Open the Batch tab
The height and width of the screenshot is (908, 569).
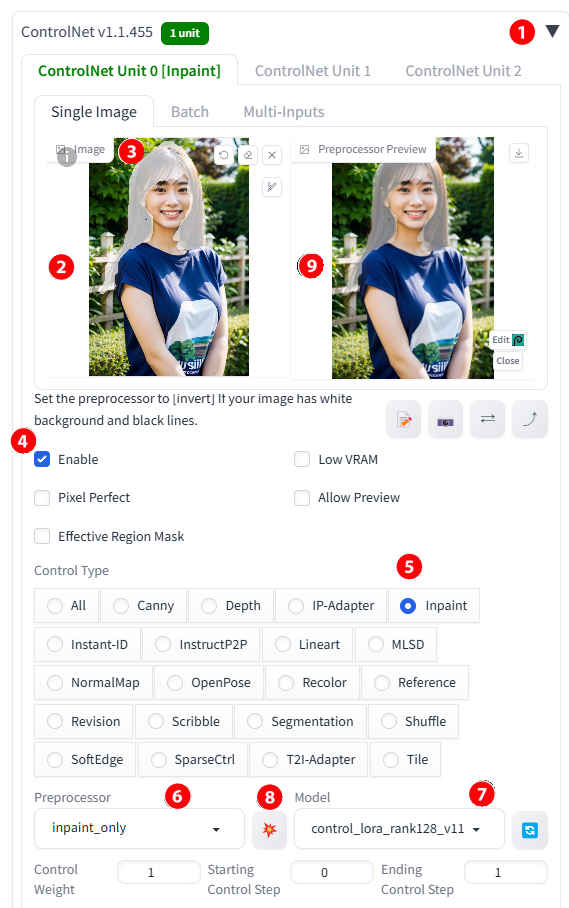tap(190, 112)
